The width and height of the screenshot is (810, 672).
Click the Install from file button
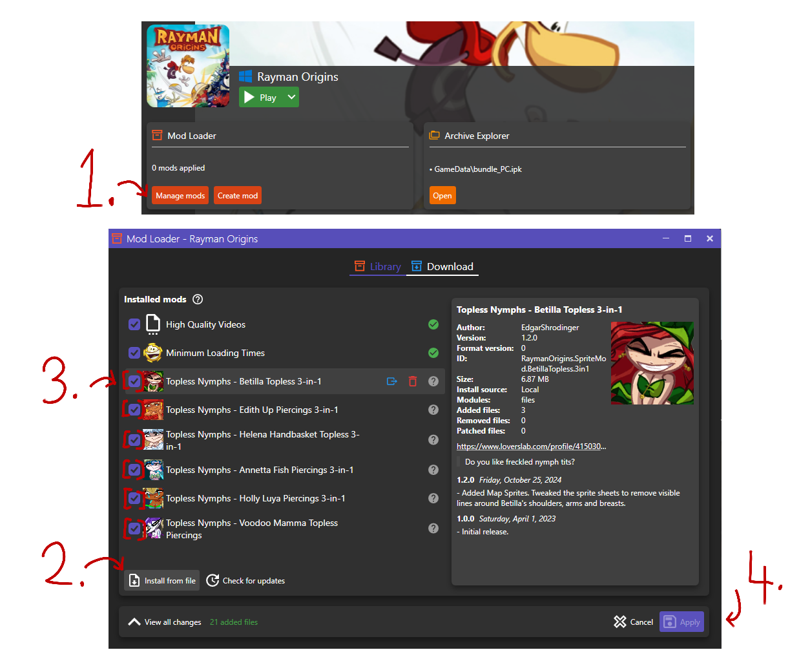point(162,581)
